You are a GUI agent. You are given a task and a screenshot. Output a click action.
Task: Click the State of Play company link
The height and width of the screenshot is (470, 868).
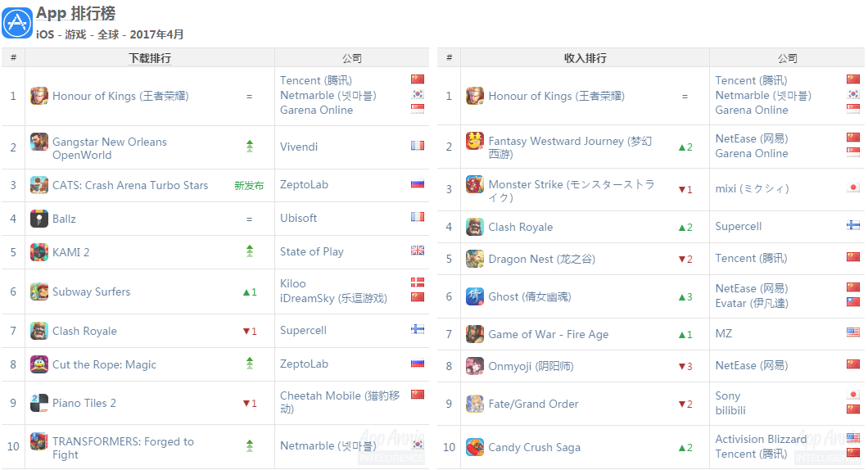click(312, 252)
